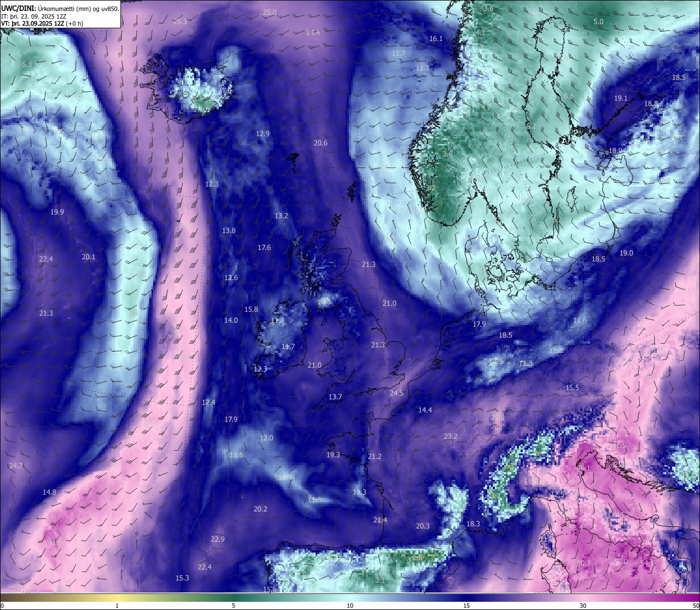Click the colour scale label 30
The width and height of the screenshot is (700, 610).
point(583,606)
